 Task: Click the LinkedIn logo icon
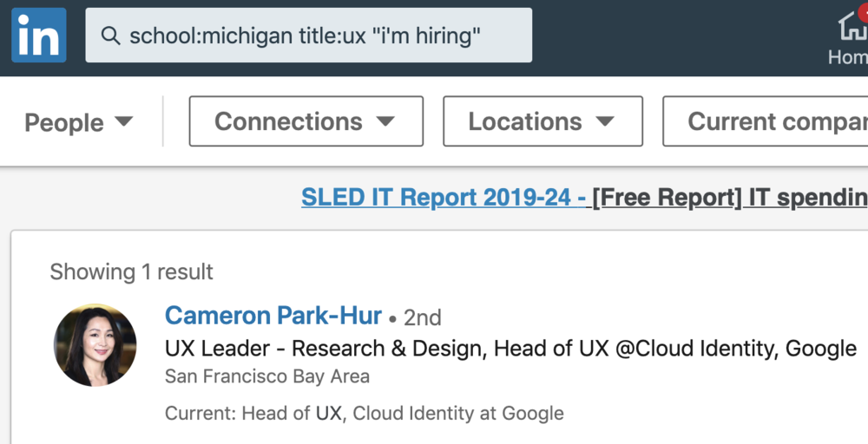[x=39, y=36]
